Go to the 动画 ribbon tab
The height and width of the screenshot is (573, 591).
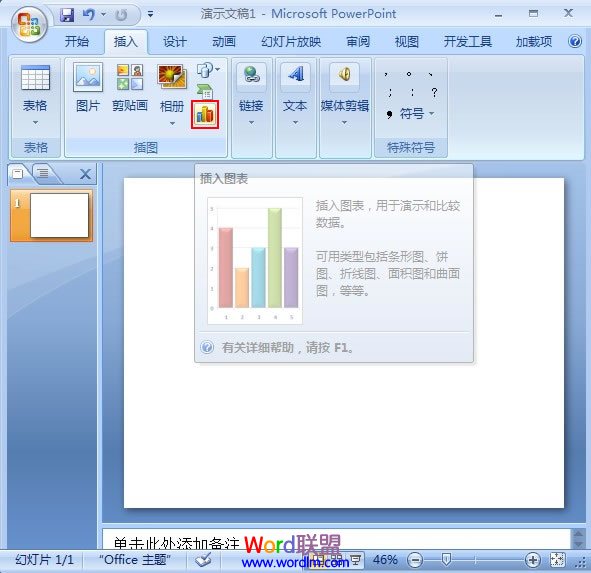[x=224, y=41]
